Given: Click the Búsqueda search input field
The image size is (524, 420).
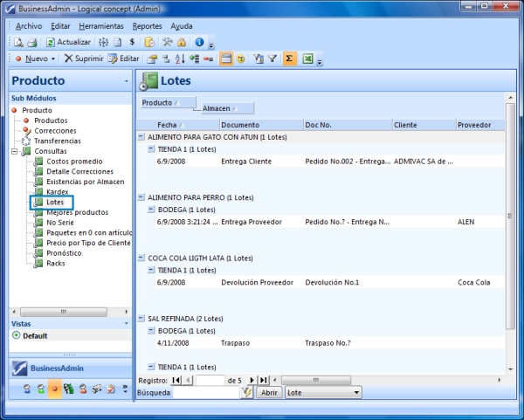Looking at the screenshot, I should pos(205,393).
